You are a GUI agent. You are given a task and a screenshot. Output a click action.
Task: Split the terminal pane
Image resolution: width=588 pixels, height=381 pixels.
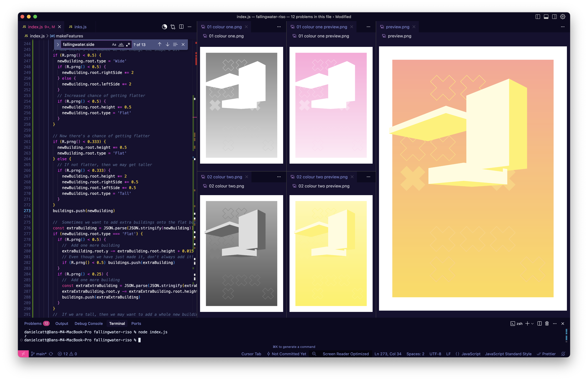pyautogui.click(x=540, y=323)
